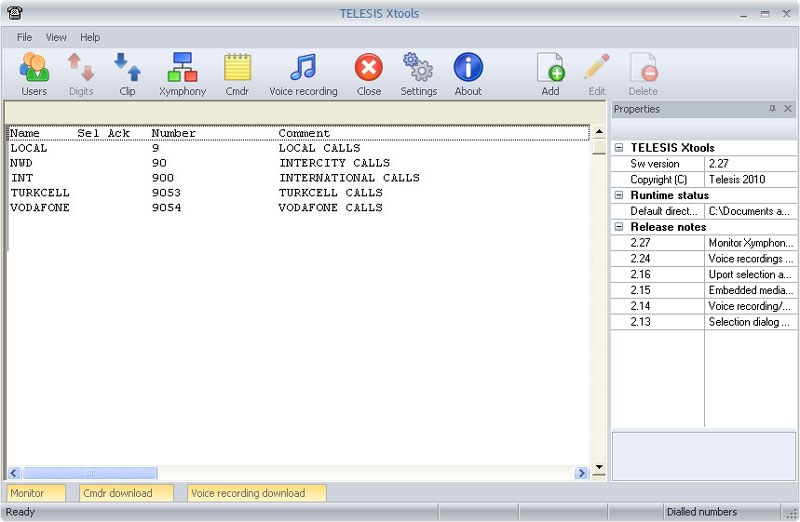Switch to the Cmdr download tab

click(x=118, y=493)
